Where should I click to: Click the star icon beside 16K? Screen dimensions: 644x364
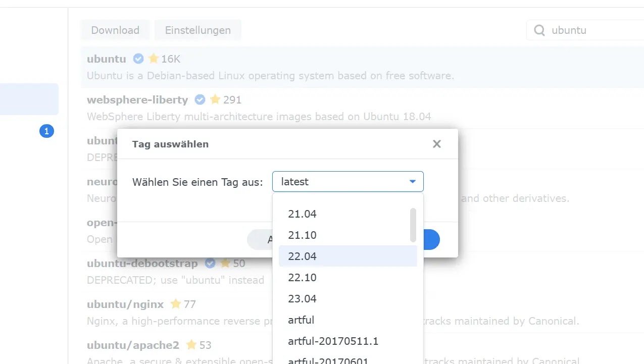point(154,59)
